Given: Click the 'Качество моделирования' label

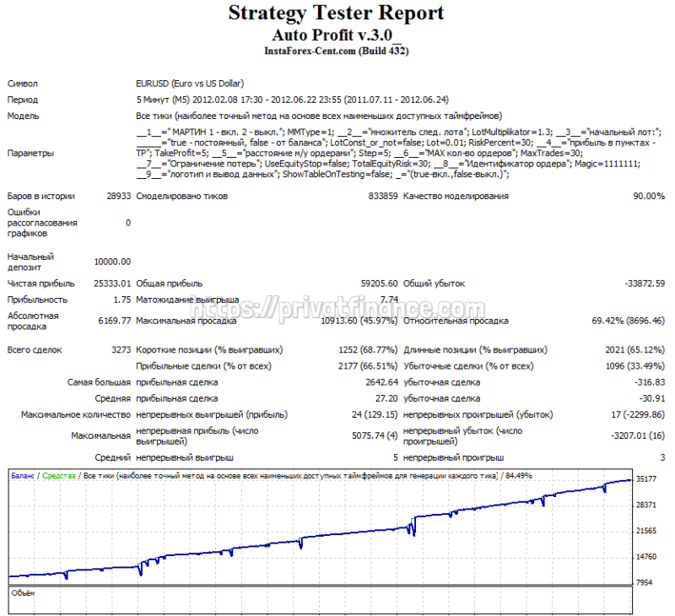Looking at the screenshot, I should click(456, 197).
